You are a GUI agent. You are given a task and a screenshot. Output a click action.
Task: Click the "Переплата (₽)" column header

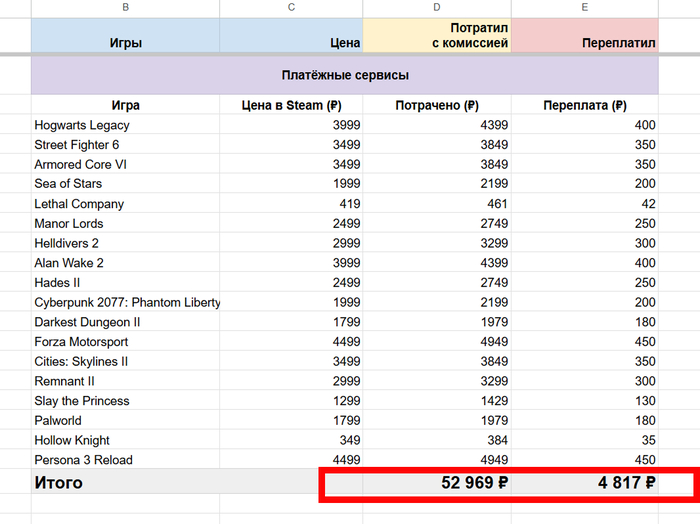tap(585, 105)
